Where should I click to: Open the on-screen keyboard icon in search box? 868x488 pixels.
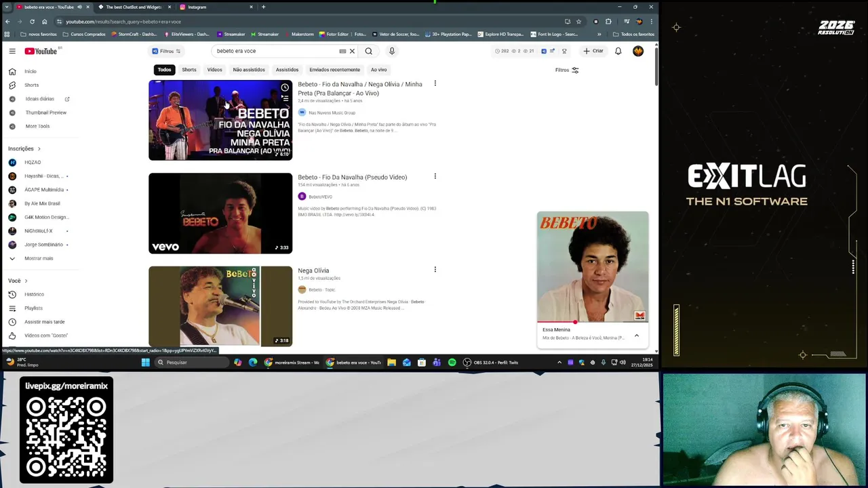pos(342,51)
